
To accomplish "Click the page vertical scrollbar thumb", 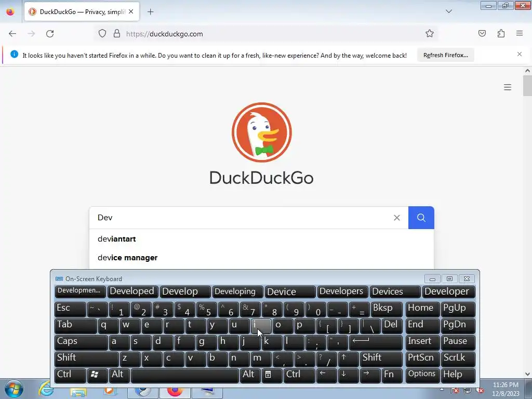I will (527, 86).
